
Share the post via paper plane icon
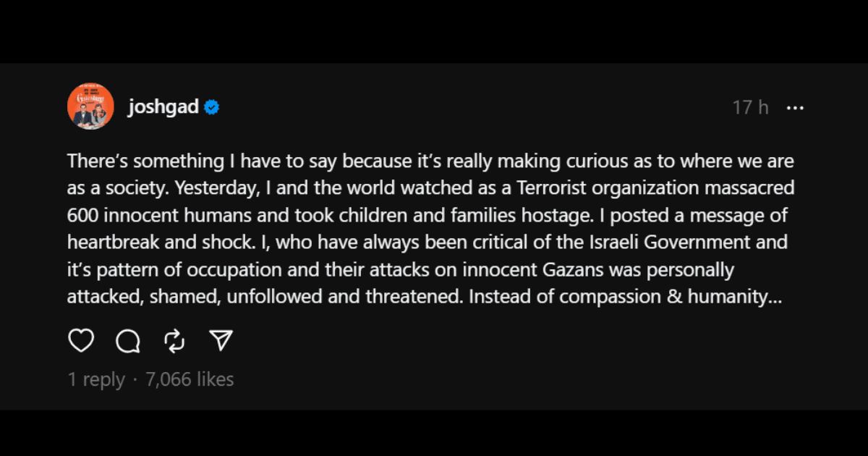[x=221, y=340]
